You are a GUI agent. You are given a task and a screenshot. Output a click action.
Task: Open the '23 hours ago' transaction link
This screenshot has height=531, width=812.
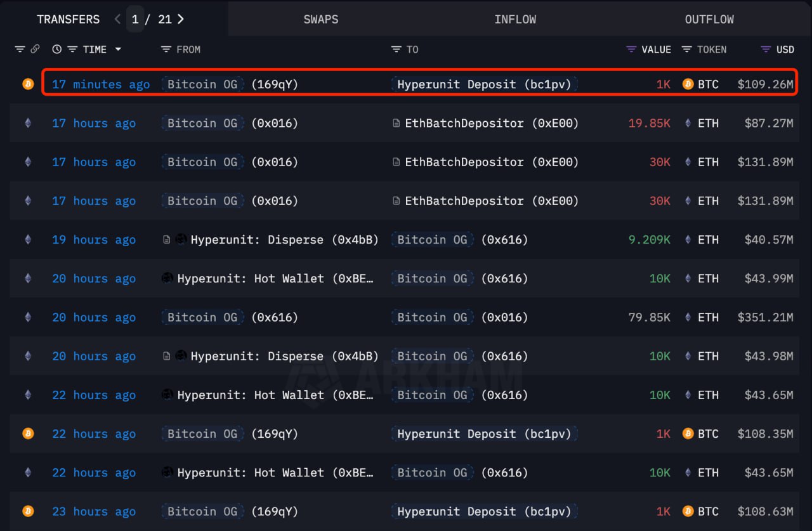coord(94,511)
